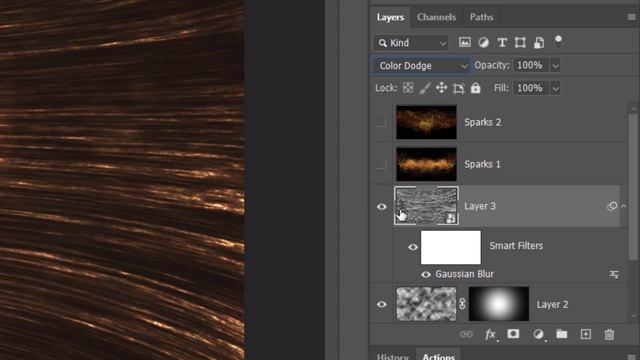Lock position move icon
Viewport: 640px width, 360px height.
click(x=441, y=88)
